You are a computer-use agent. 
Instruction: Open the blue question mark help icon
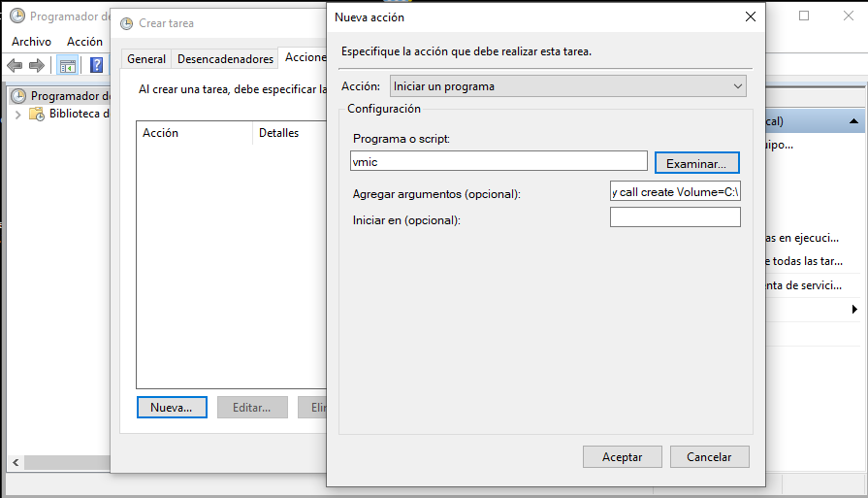[96, 65]
